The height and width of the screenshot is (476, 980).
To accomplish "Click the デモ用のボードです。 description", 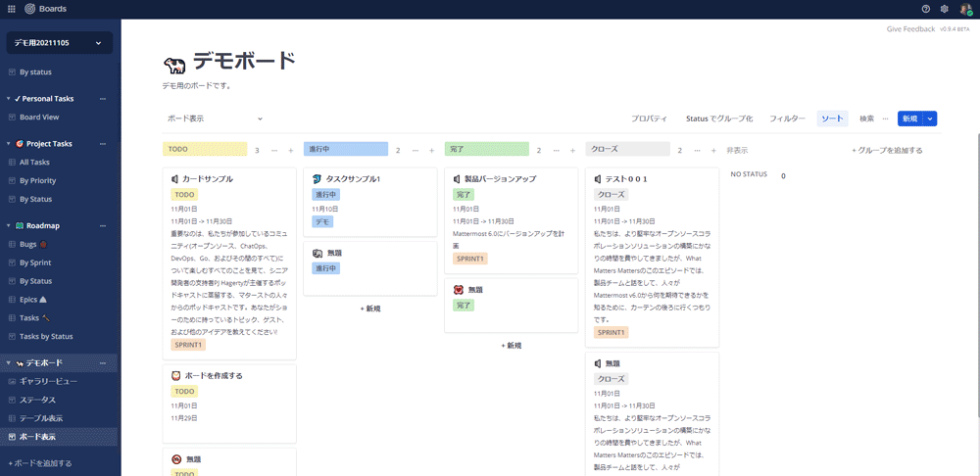I will [x=197, y=85].
